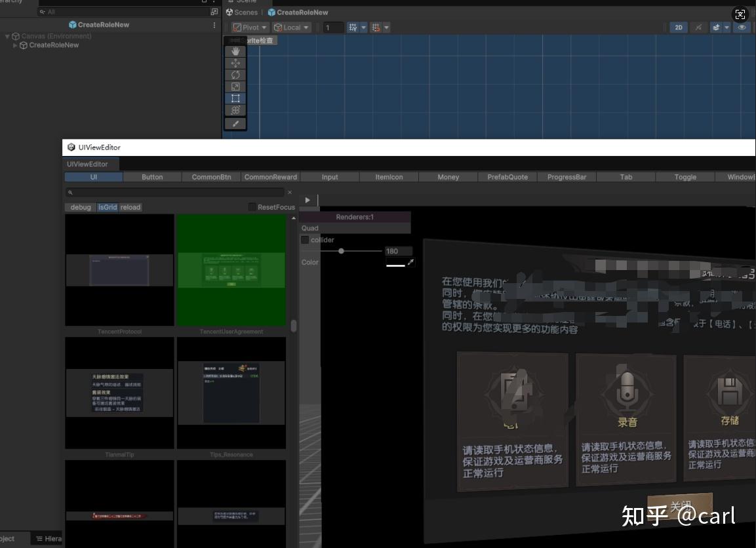This screenshot has width=756, height=548.
Task: Switch to the Toggle tab
Action: click(x=686, y=178)
